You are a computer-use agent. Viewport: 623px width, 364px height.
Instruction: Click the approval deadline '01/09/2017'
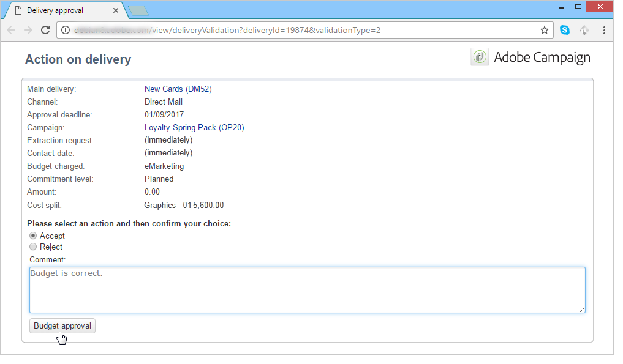click(x=164, y=115)
